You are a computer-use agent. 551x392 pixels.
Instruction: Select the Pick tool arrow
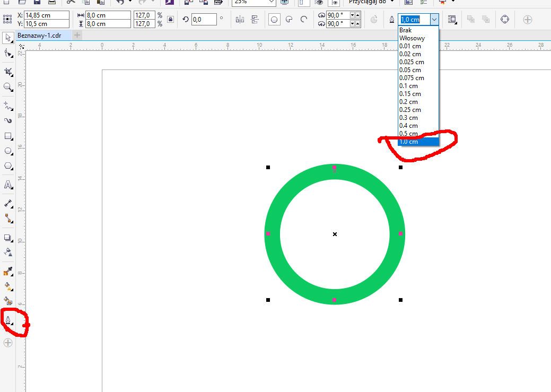click(8, 38)
